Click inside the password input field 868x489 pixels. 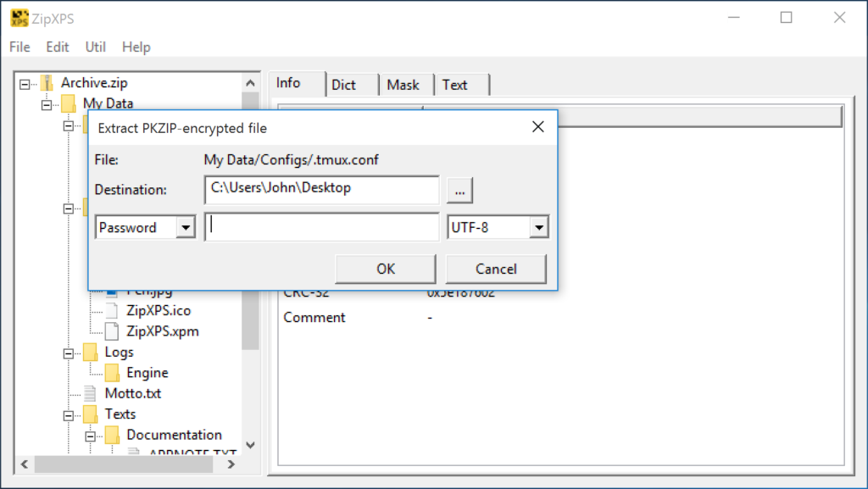tap(321, 226)
